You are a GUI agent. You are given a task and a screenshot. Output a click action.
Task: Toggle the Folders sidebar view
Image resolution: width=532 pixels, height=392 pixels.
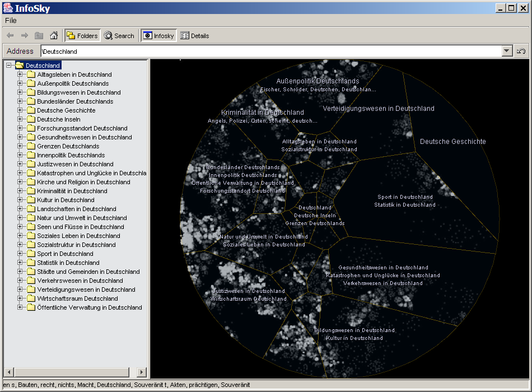[82, 35]
